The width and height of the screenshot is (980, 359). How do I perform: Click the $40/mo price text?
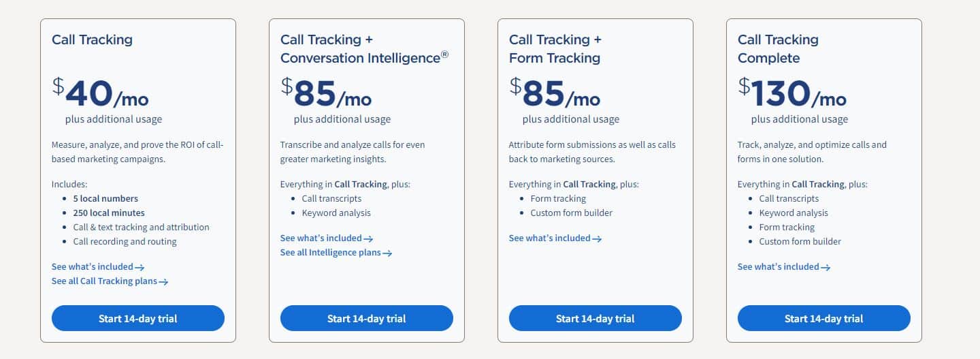(100, 94)
